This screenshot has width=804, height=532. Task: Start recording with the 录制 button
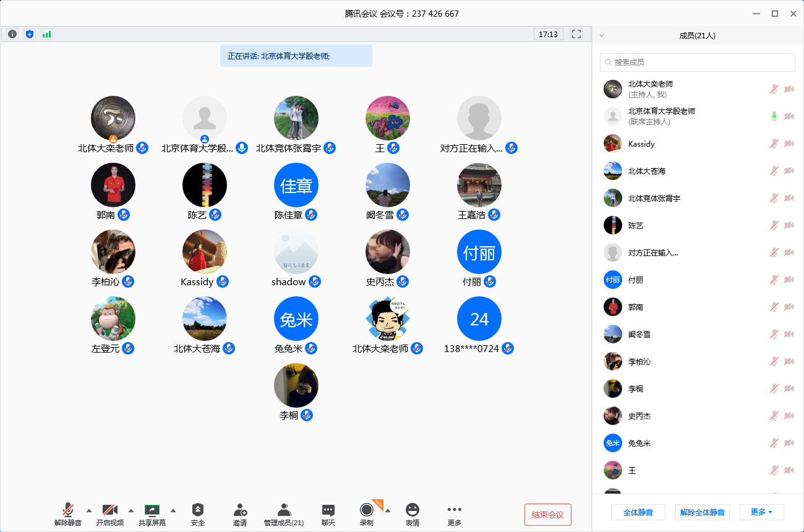[x=367, y=514]
